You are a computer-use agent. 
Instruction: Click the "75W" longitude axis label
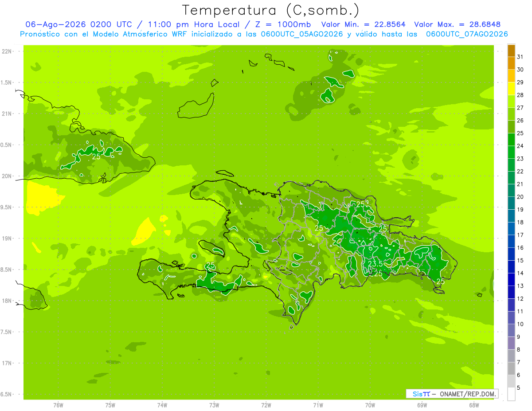point(110,405)
